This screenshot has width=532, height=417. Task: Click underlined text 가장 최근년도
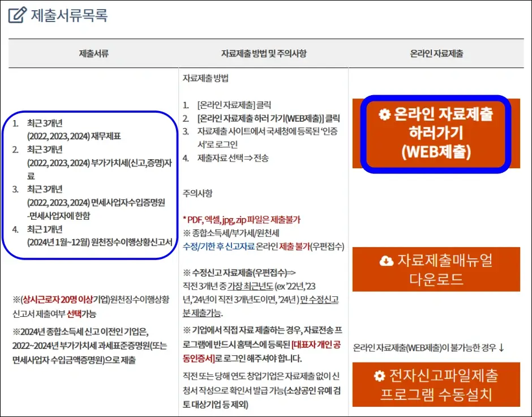(x=250, y=286)
